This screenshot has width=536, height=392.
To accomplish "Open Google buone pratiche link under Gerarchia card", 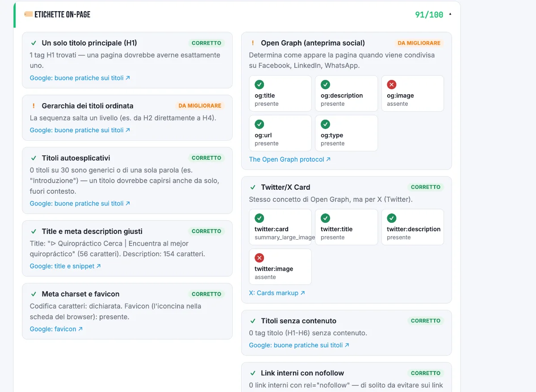I will click(x=80, y=130).
